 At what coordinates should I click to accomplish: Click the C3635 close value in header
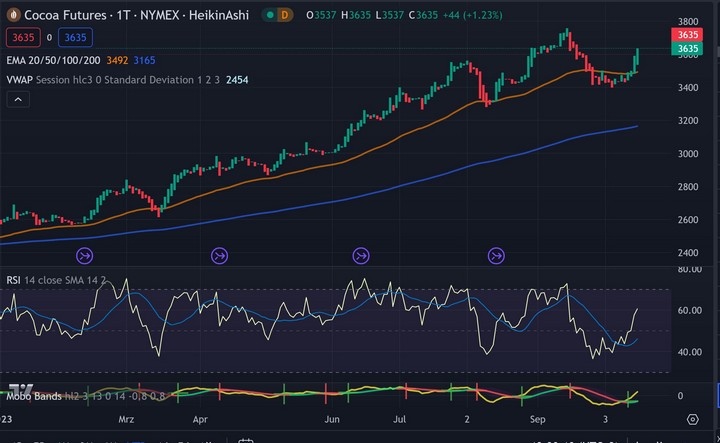pyautogui.click(x=423, y=15)
